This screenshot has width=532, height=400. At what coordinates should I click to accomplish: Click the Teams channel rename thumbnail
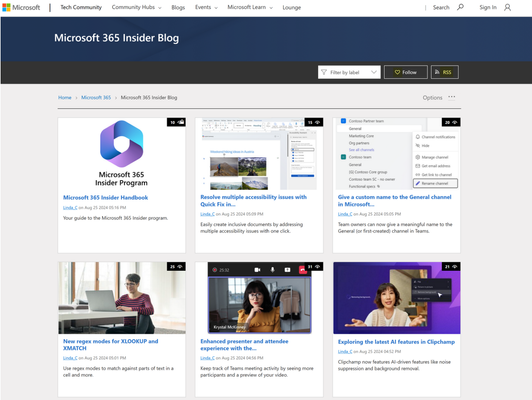pos(397,154)
